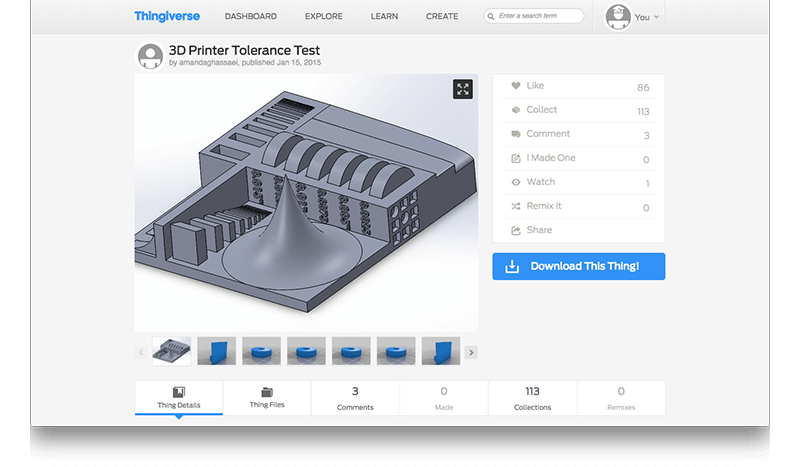This screenshot has width=800, height=467.
Task: Open the 0 Made tab
Action: [444, 398]
